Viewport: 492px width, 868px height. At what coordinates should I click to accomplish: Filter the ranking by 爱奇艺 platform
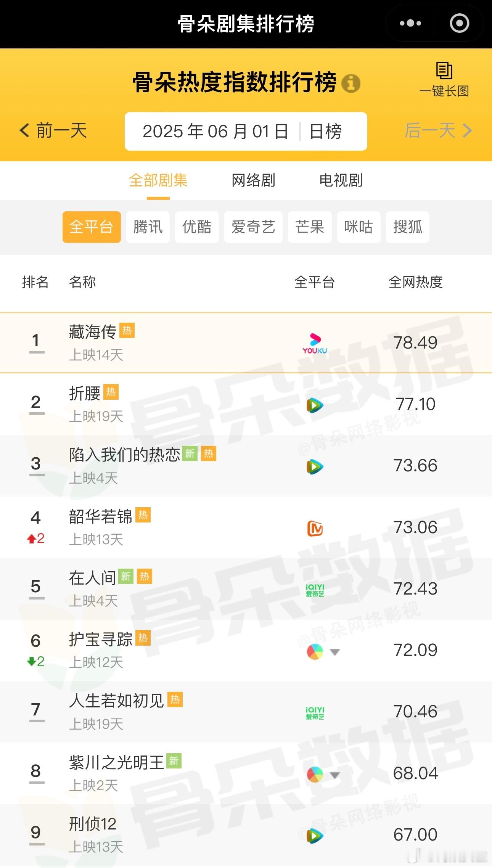pyautogui.click(x=253, y=227)
